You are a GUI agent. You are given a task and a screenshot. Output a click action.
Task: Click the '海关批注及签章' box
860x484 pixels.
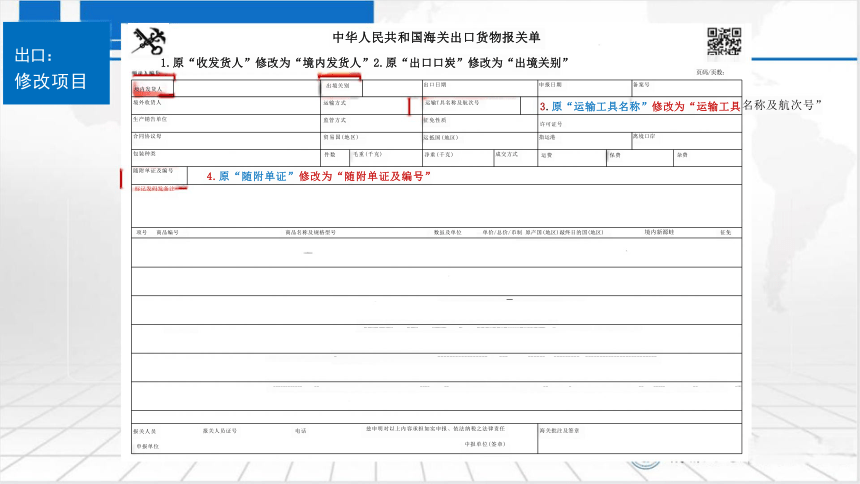click(640, 438)
